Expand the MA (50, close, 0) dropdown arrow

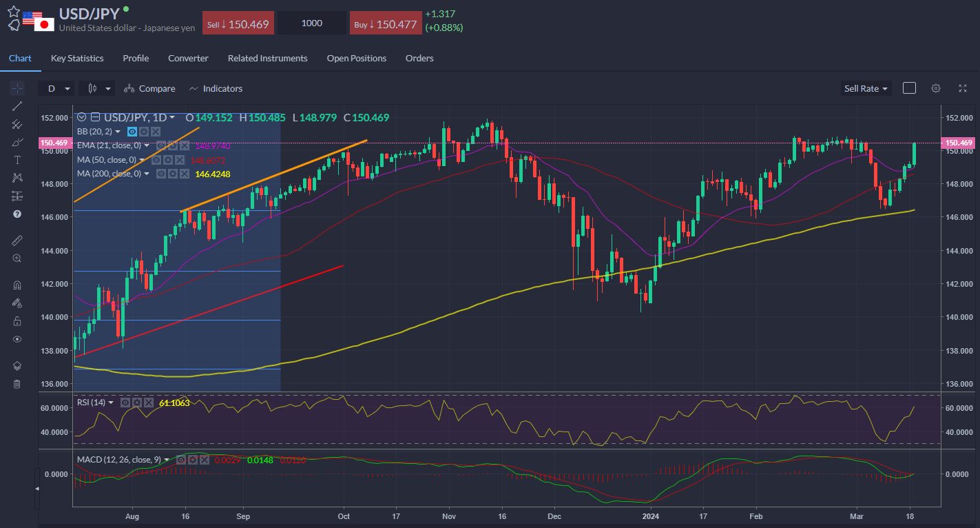(x=142, y=160)
